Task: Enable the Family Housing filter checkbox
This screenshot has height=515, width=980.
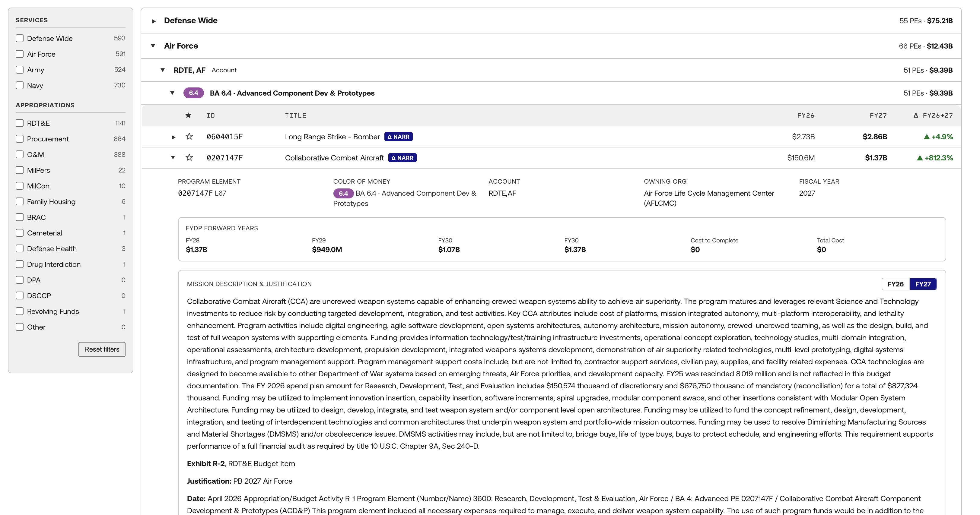Action: click(x=20, y=201)
